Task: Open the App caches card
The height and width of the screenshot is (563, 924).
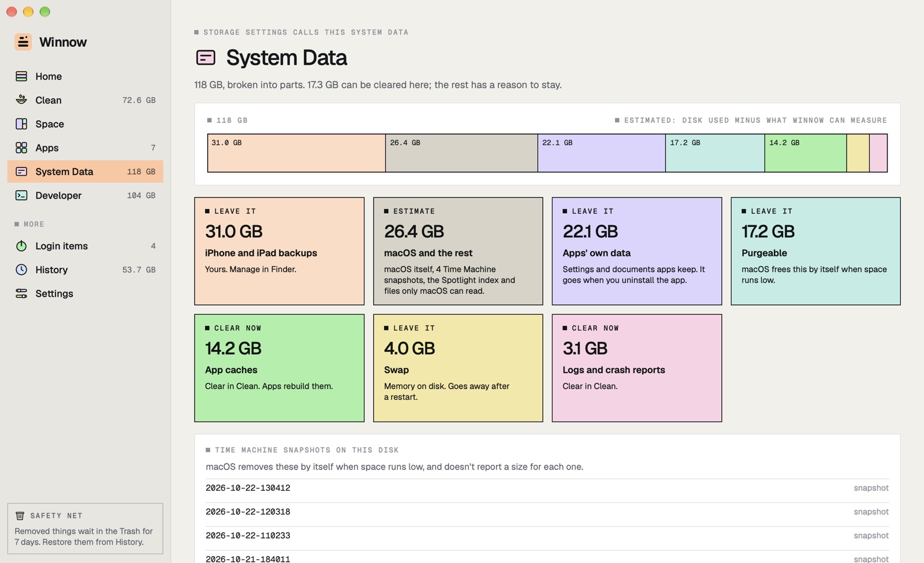Action: coord(280,368)
